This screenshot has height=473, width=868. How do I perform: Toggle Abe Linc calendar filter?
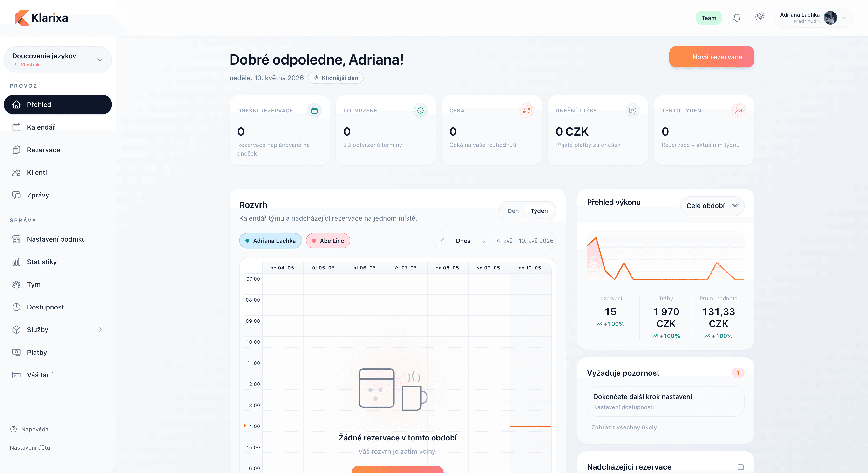(328, 241)
